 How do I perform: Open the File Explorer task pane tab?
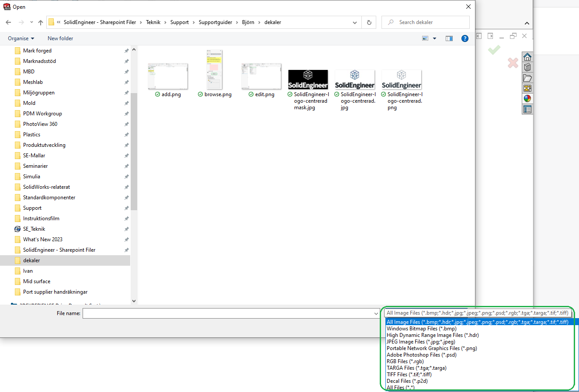527,78
